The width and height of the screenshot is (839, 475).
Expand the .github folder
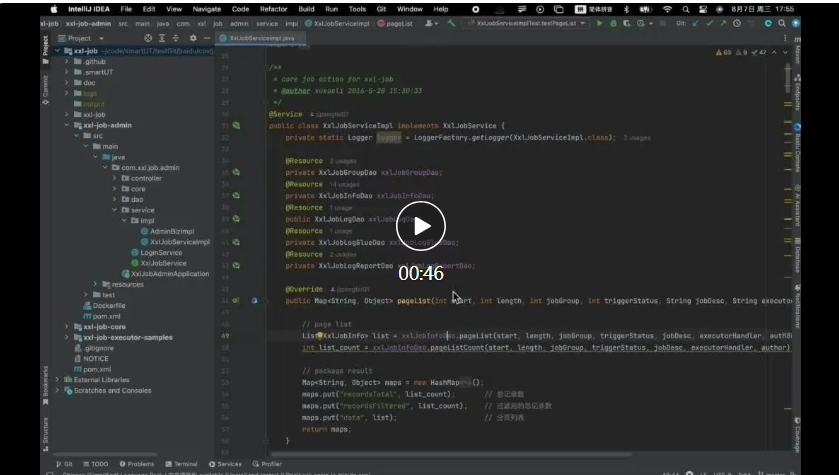click(x=67, y=62)
